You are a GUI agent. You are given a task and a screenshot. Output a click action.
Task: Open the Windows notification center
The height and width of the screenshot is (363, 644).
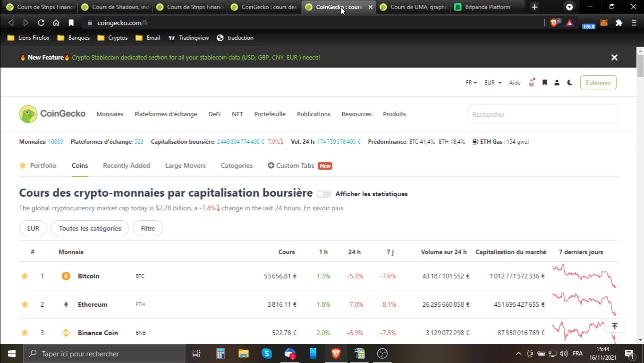click(x=629, y=354)
